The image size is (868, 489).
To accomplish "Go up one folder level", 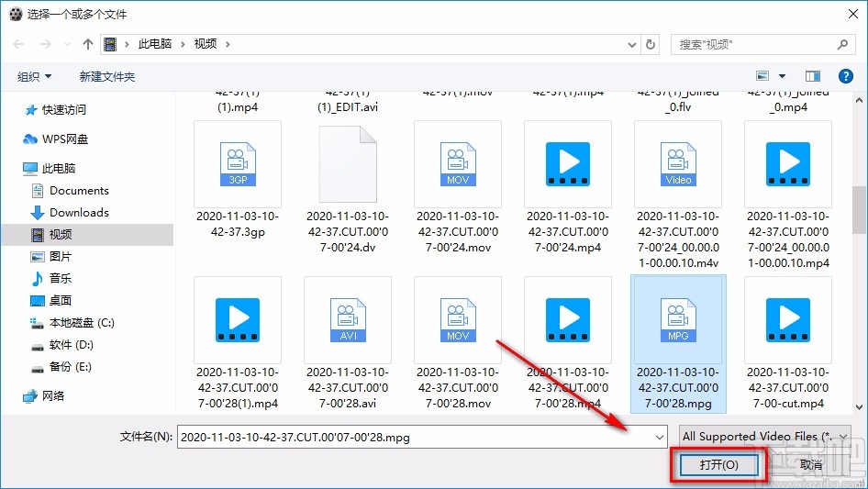I will click(87, 44).
